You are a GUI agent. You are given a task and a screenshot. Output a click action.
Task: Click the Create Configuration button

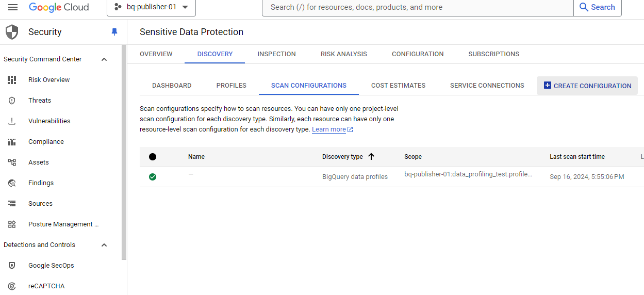pyautogui.click(x=587, y=86)
